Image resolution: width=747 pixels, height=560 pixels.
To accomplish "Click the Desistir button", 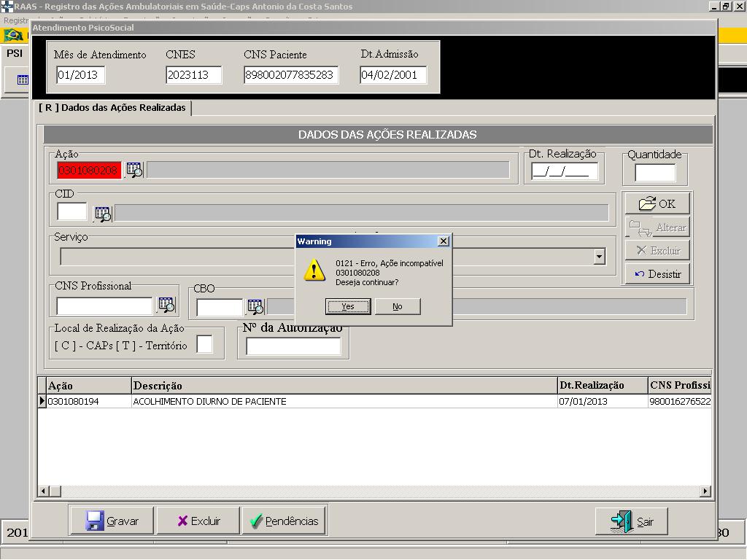I will (657, 274).
